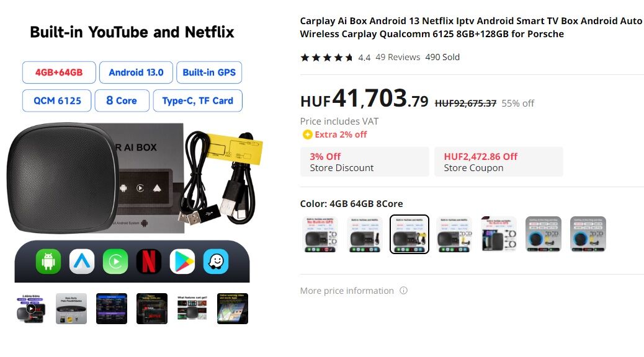The width and height of the screenshot is (644, 357).
Task: Open More price information
Action: 347,291
